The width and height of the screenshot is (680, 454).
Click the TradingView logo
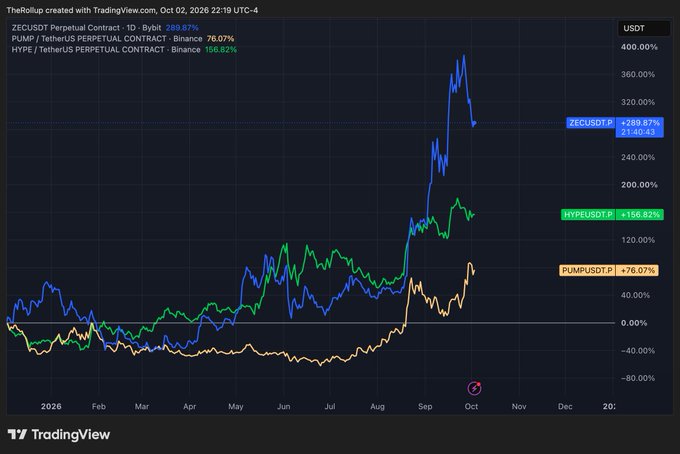point(59,434)
